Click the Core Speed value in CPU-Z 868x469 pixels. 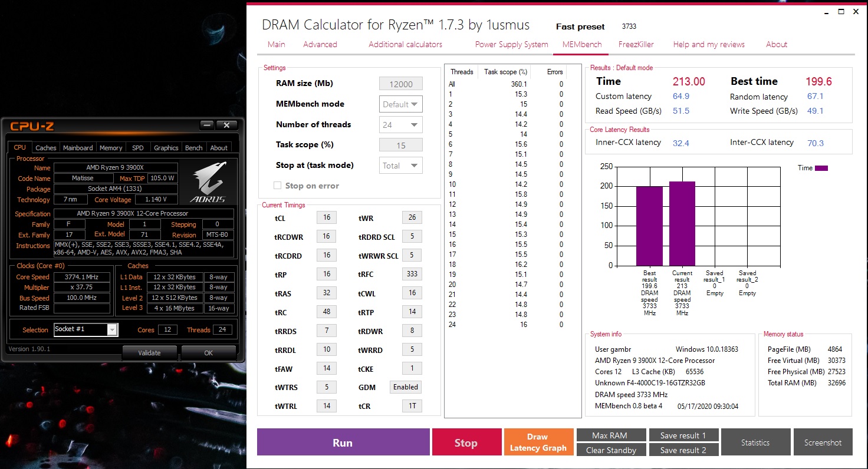[x=81, y=277]
